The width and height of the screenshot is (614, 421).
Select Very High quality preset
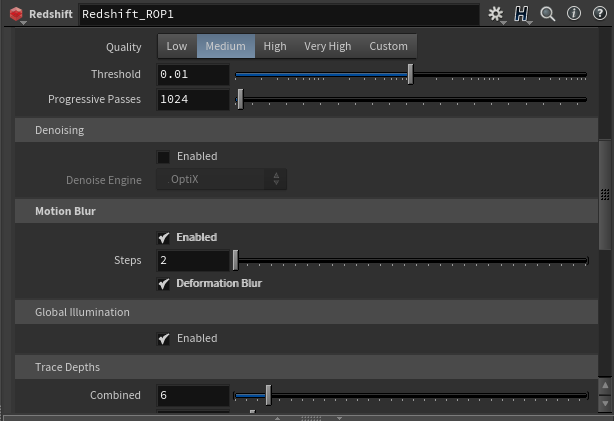point(328,46)
